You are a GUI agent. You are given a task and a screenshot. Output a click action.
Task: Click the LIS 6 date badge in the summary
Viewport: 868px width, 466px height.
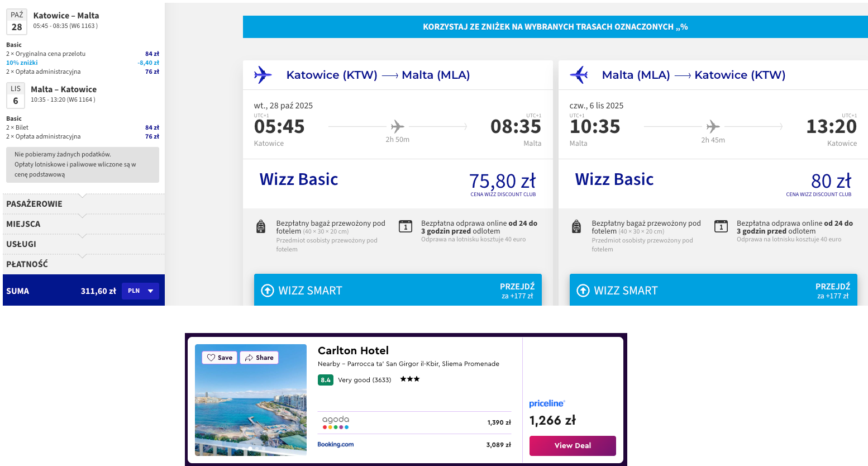click(16, 95)
